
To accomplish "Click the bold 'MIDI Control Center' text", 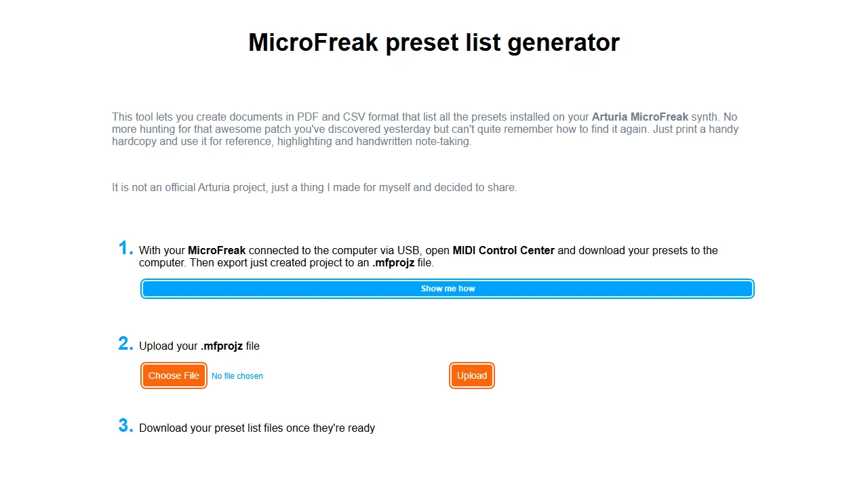I will coord(503,250).
